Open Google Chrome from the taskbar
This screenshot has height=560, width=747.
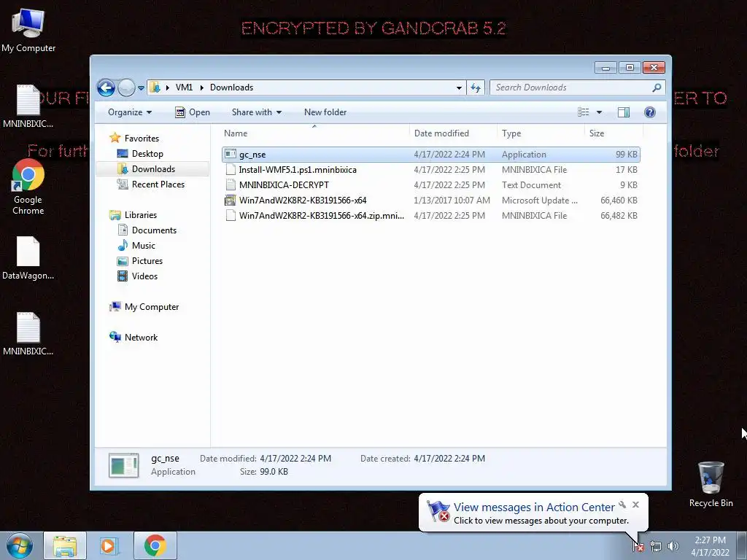(x=155, y=545)
